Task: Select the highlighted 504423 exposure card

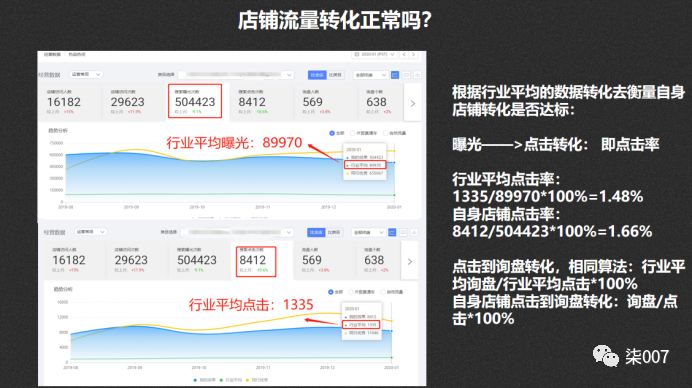Action: [x=195, y=101]
